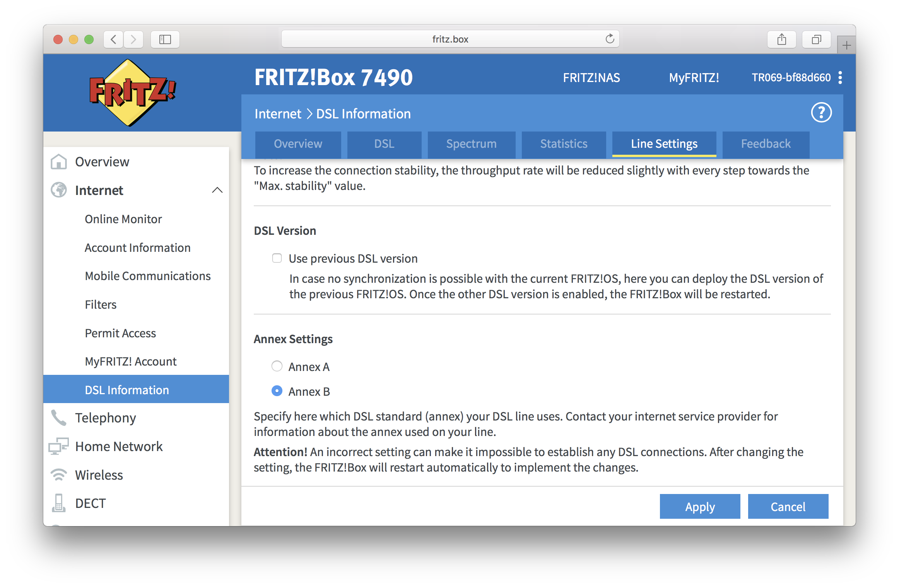Image resolution: width=899 pixels, height=588 pixels.
Task: Select the Annex A radio button
Action: point(277,366)
